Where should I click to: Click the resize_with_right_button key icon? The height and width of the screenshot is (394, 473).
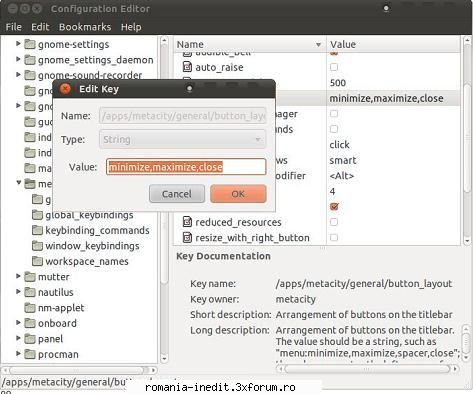coord(187,237)
